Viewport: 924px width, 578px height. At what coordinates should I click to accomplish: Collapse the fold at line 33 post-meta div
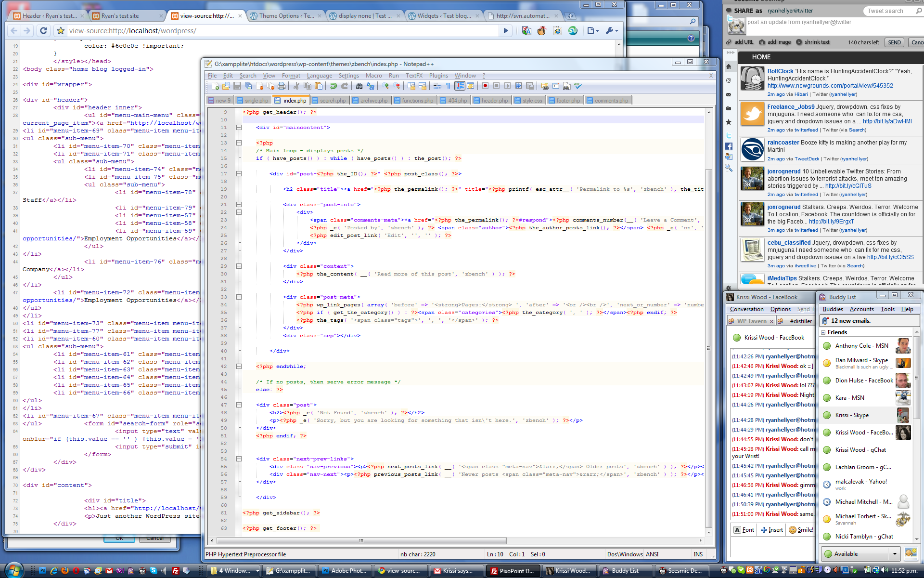point(239,297)
